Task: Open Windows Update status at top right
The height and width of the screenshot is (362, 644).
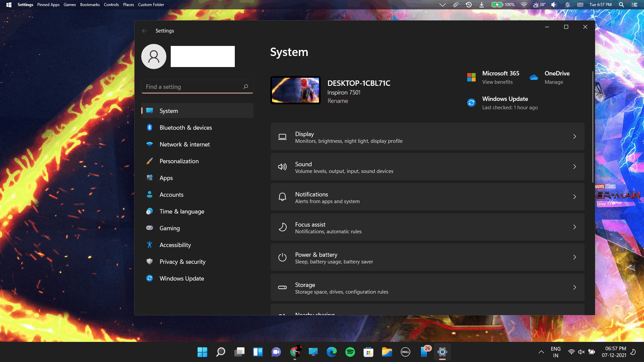Action: [x=503, y=103]
